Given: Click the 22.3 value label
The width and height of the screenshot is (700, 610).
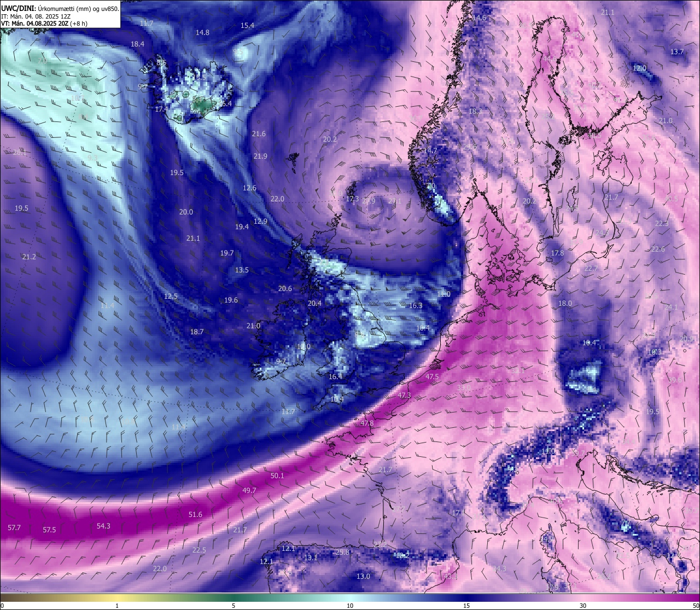Looking at the screenshot, I should 661,223.
